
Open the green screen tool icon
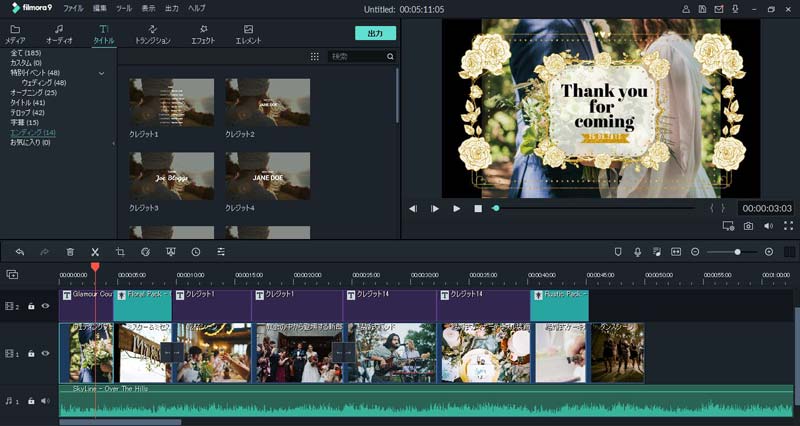point(171,252)
